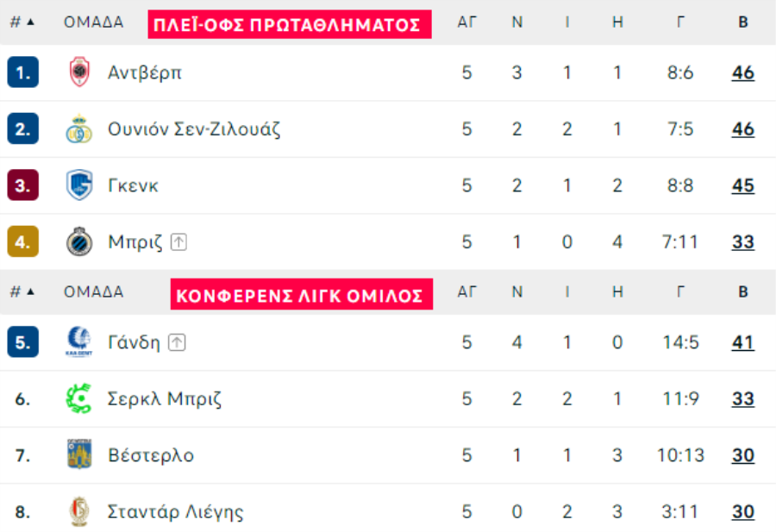Click the Gent club crest icon
The height and width of the screenshot is (532, 776).
[x=79, y=342]
